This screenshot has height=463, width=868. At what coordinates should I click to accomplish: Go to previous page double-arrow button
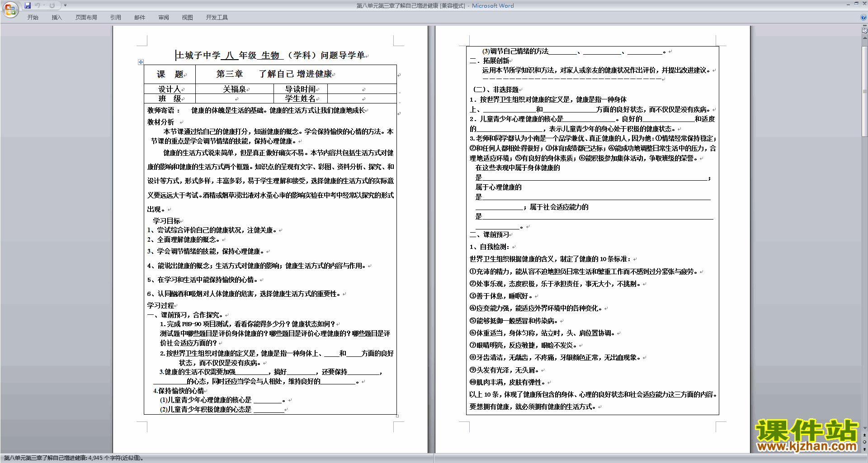point(865,435)
